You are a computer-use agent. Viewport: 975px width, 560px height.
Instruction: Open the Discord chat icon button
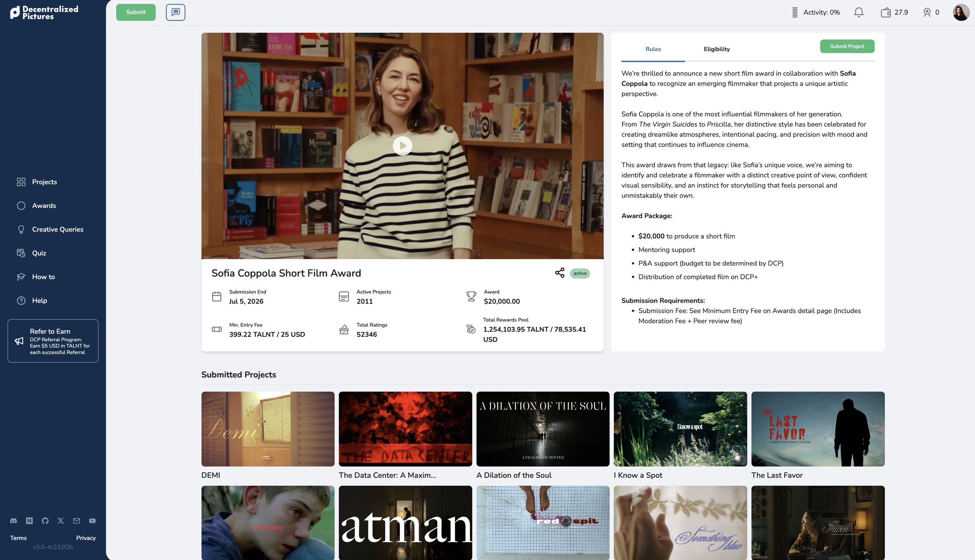(x=175, y=12)
